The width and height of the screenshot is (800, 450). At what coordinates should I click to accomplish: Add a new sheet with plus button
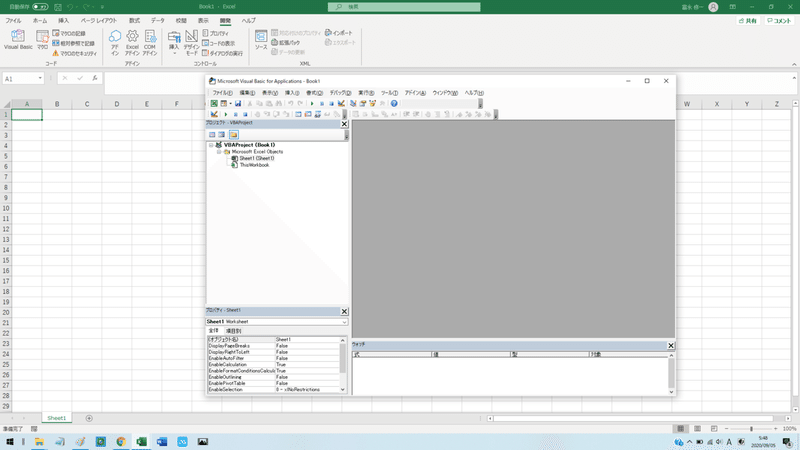click(x=89, y=418)
